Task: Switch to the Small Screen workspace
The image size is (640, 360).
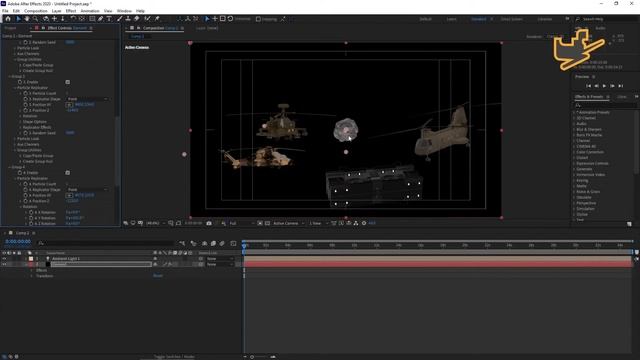Action: pyautogui.click(x=511, y=19)
